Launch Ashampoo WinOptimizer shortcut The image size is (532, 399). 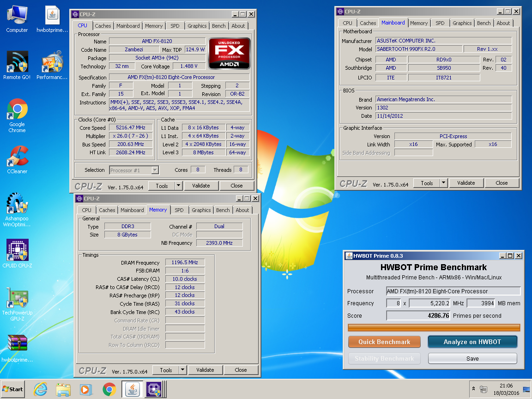tap(17, 209)
